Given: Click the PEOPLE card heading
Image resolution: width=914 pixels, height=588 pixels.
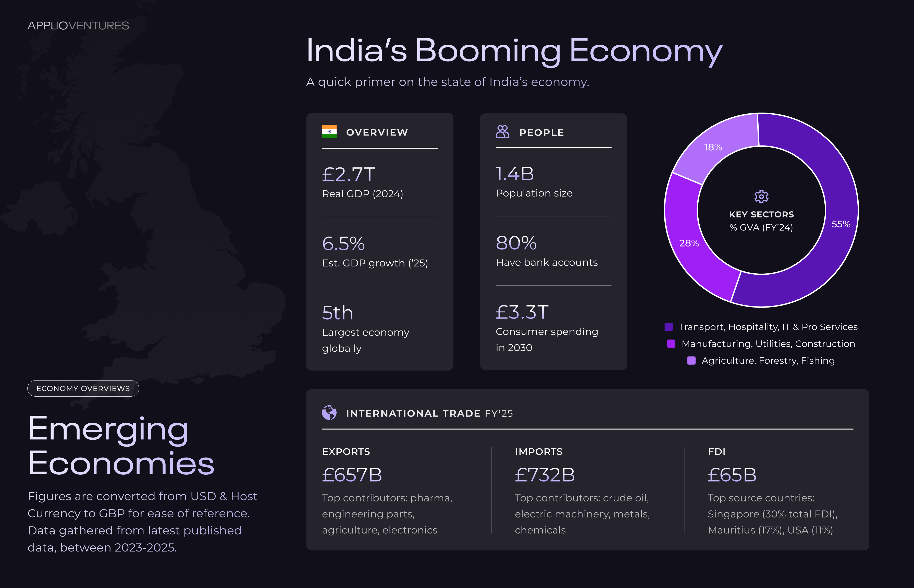Looking at the screenshot, I should coord(541,132).
